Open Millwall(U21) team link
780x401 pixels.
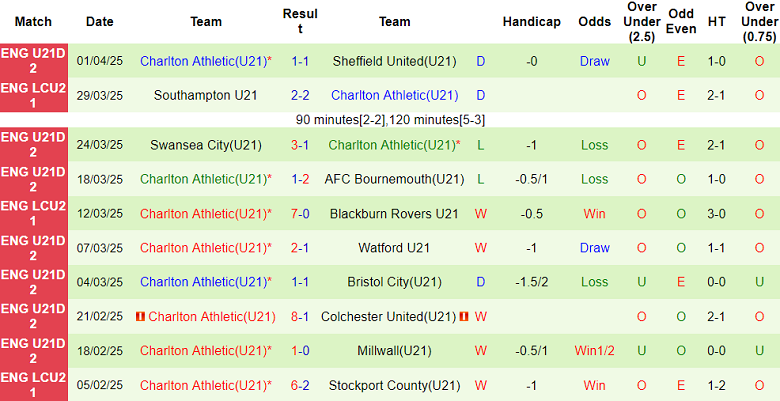coord(394,351)
